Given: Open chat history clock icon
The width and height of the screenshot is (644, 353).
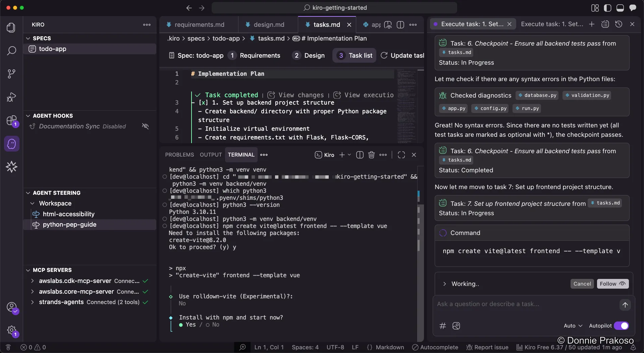Looking at the screenshot, I should click(619, 24).
